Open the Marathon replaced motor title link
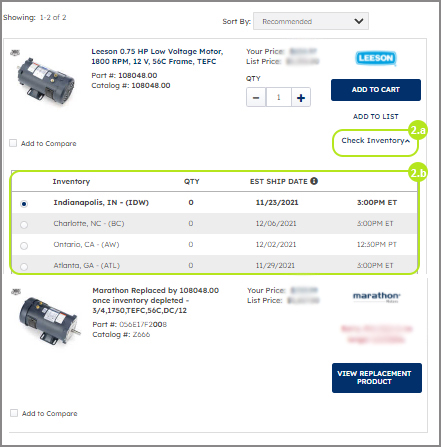This screenshot has height=447, width=441. pyautogui.click(x=156, y=300)
